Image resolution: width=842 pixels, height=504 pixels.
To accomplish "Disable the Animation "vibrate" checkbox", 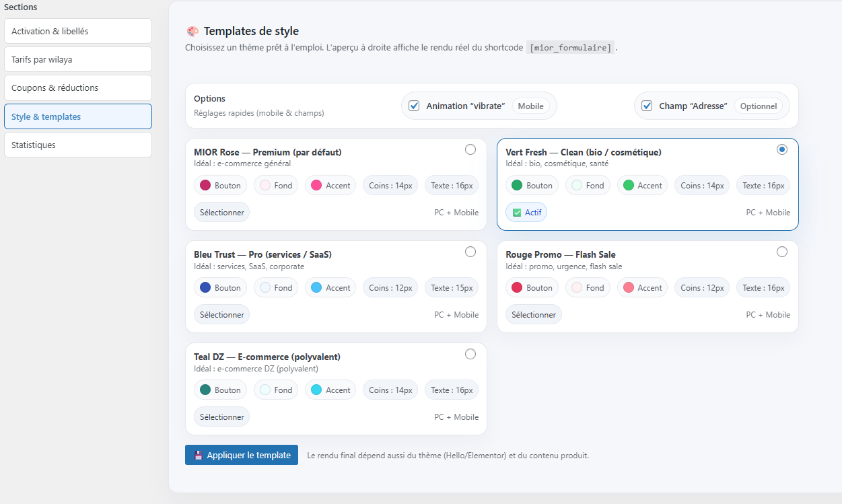I will (413, 105).
